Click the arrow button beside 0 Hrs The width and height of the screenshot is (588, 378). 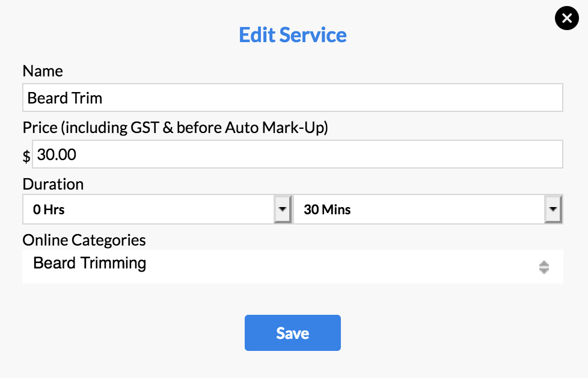(283, 209)
